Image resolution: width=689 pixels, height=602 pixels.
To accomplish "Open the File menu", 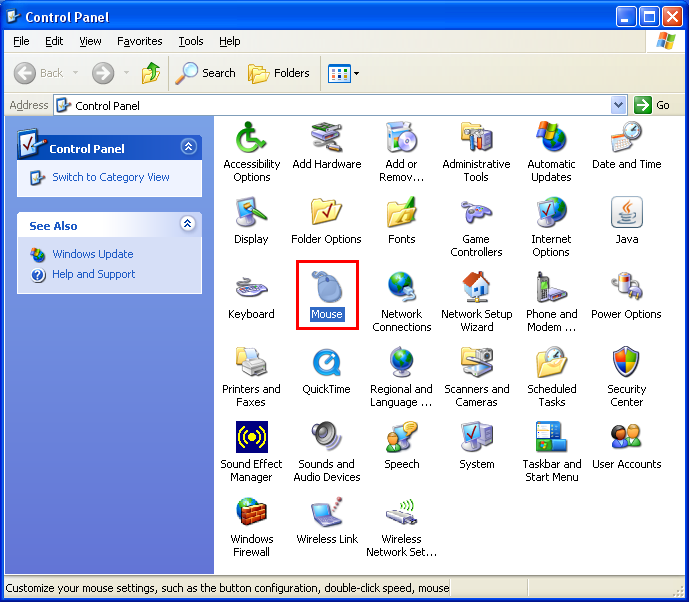I will (x=21, y=41).
